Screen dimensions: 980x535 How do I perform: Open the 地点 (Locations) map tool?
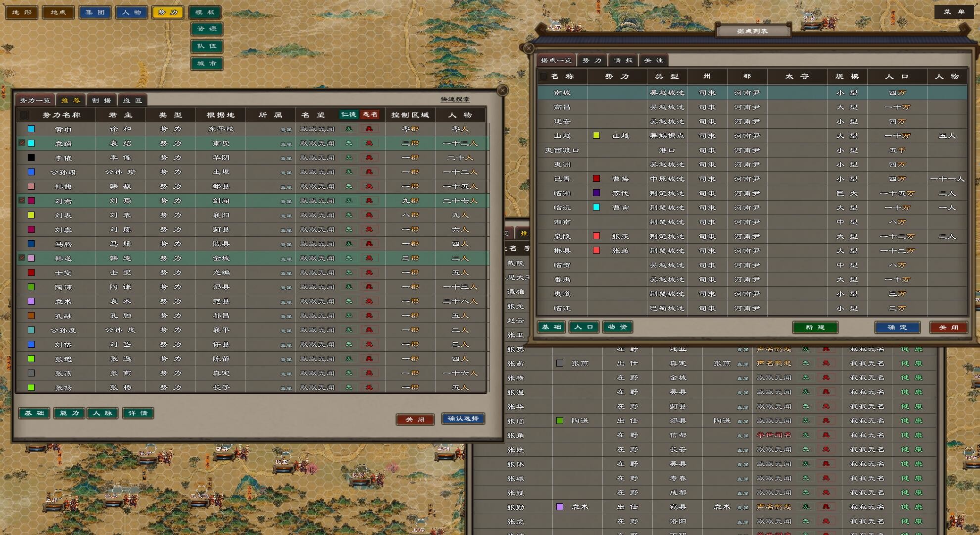(x=58, y=12)
